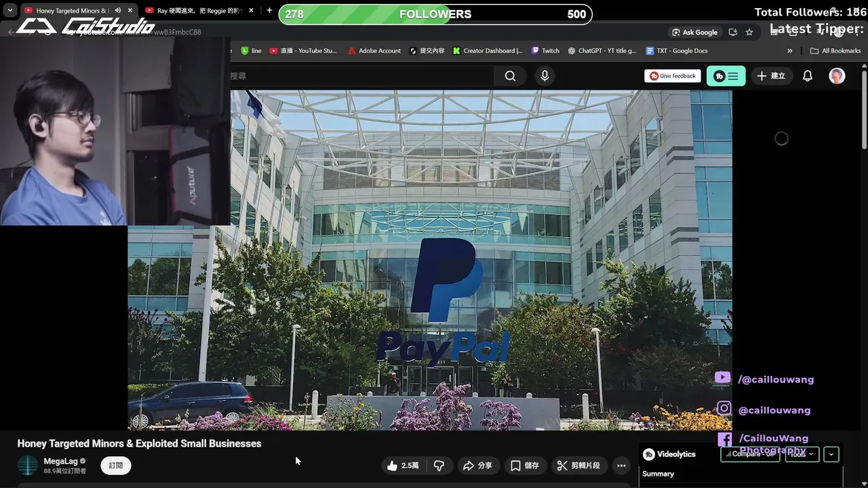
Task: Like the video showing 2.5萬
Action: click(403, 466)
